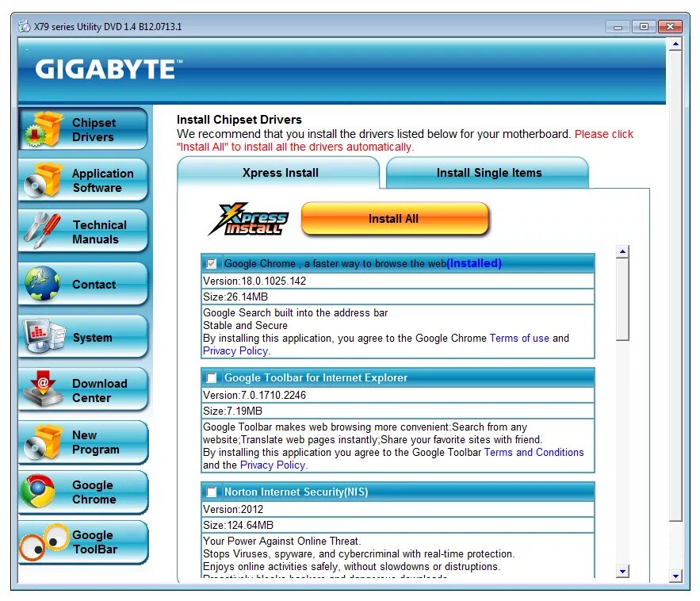Open the System information section
This screenshot has width=700, height=601.
(x=83, y=337)
